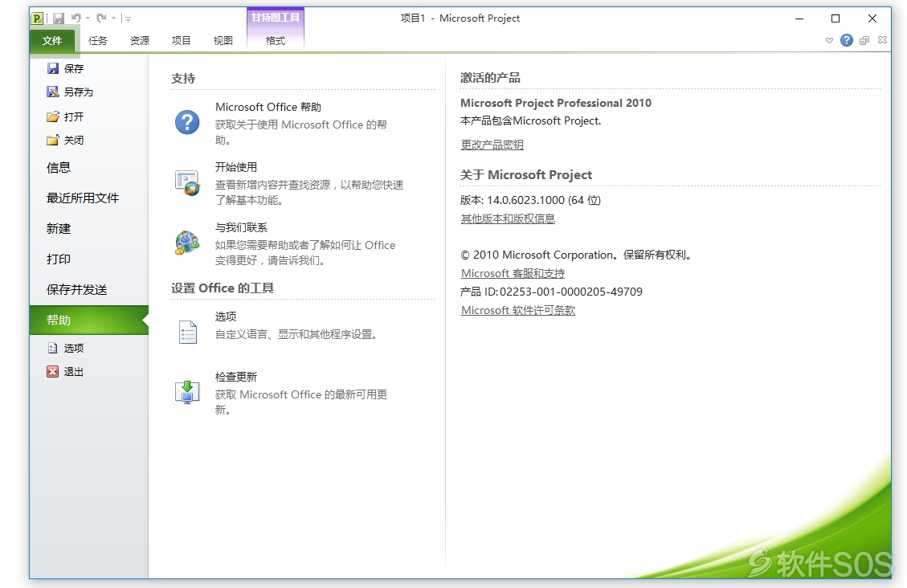Click the 选项 document icon under Office tools
The image size is (907, 588).
(187, 332)
